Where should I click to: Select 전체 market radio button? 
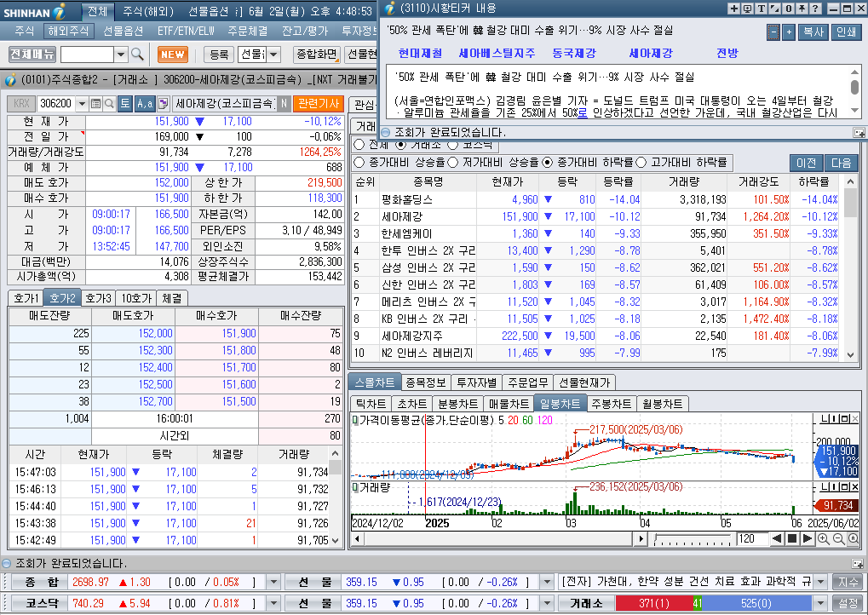pyautogui.click(x=359, y=145)
